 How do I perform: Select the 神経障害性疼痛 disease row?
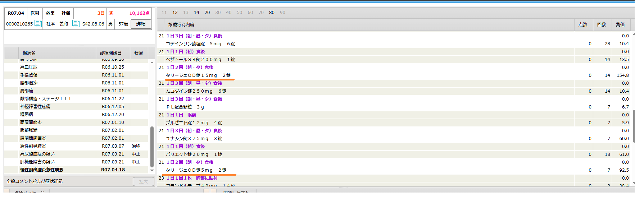pos(76,107)
